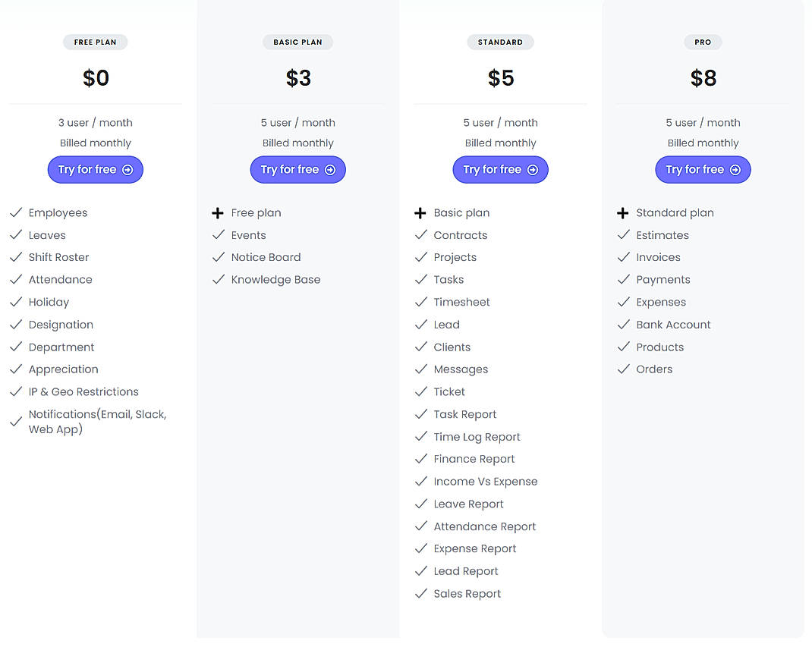Viewport: 812px width, 647px height.
Task: Click the Invoices feature in Pro column
Action: [658, 257]
